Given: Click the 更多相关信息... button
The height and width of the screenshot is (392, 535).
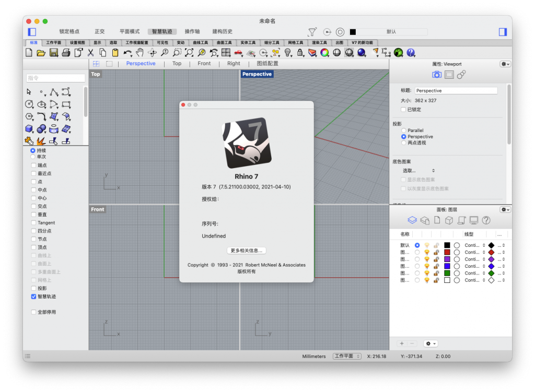Looking at the screenshot, I should click(x=247, y=251).
